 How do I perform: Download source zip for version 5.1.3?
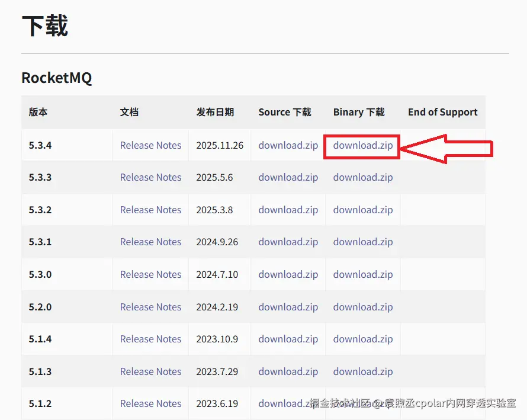click(288, 371)
